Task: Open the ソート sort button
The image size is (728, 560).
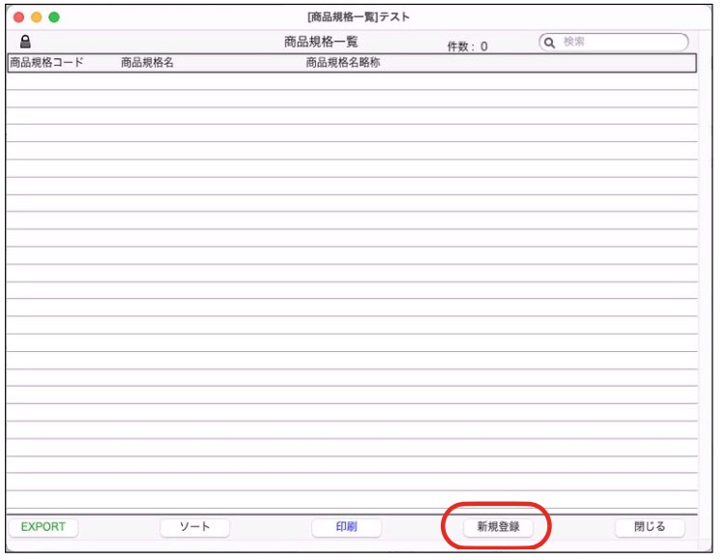Action: (x=194, y=527)
